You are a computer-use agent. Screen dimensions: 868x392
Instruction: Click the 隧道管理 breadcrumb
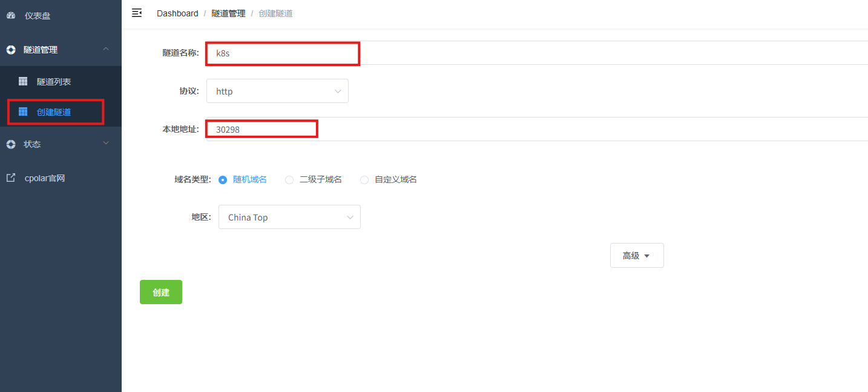[229, 13]
